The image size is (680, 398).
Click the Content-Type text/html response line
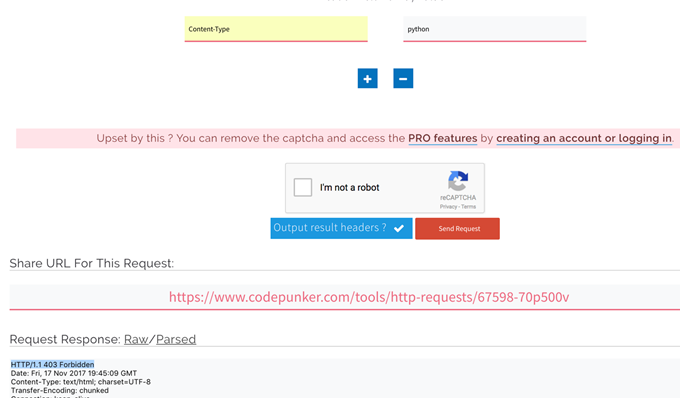tap(81, 382)
